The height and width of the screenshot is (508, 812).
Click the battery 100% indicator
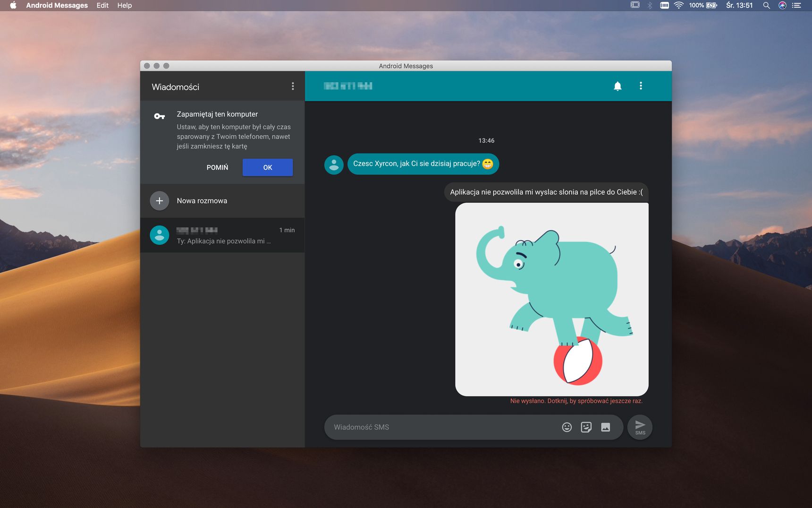[703, 5]
